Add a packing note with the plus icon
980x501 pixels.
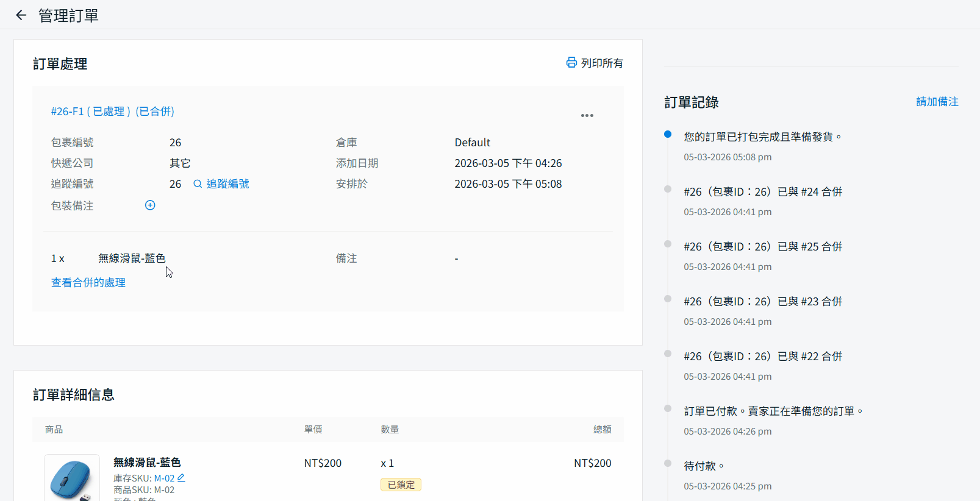click(150, 205)
